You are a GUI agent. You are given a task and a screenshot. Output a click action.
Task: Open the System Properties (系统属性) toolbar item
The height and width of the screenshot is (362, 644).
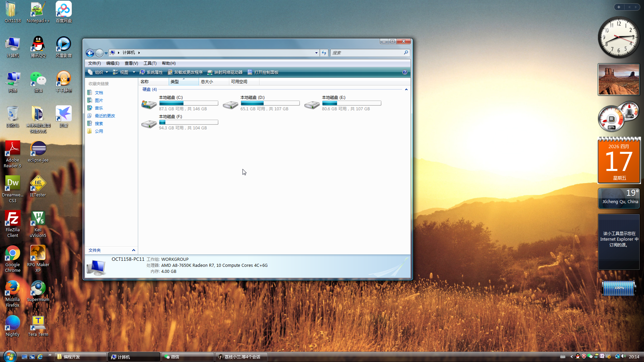coord(151,72)
